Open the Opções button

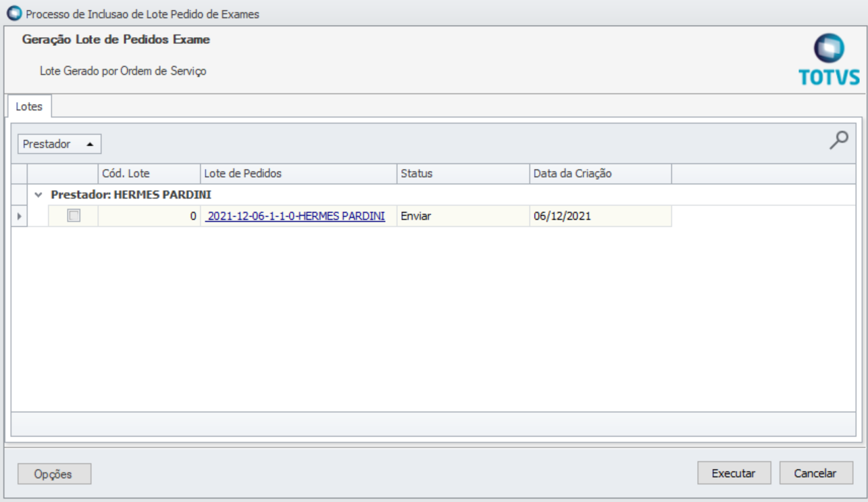click(54, 474)
